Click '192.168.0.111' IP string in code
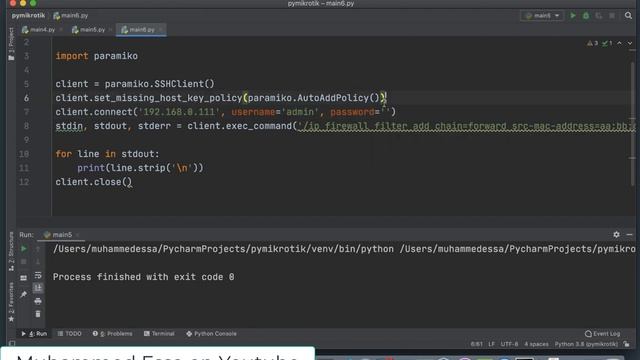640x360 pixels. point(179,112)
